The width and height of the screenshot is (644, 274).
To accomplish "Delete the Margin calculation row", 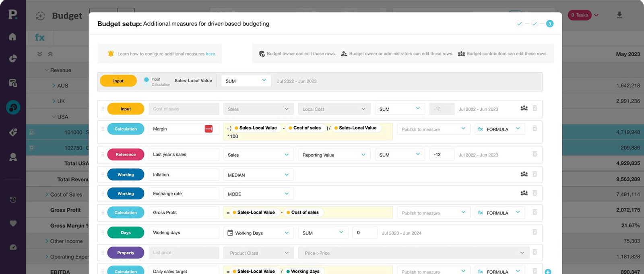I will pyautogui.click(x=535, y=129).
